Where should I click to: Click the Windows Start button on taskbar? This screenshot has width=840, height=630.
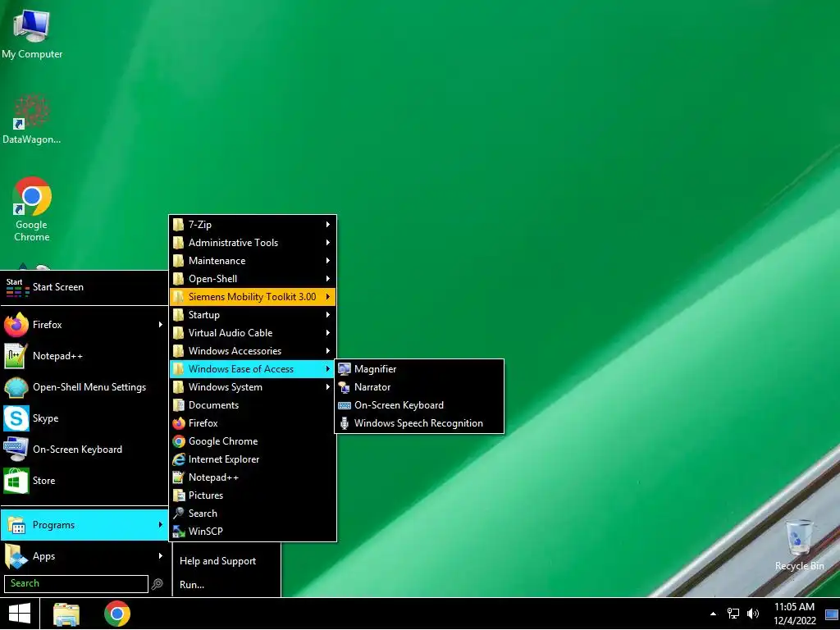click(20, 614)
